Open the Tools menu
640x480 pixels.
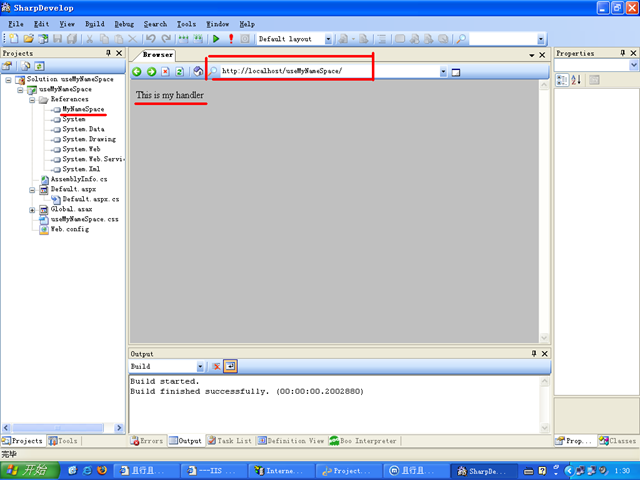pyautogui.click(x=186, y=24)
